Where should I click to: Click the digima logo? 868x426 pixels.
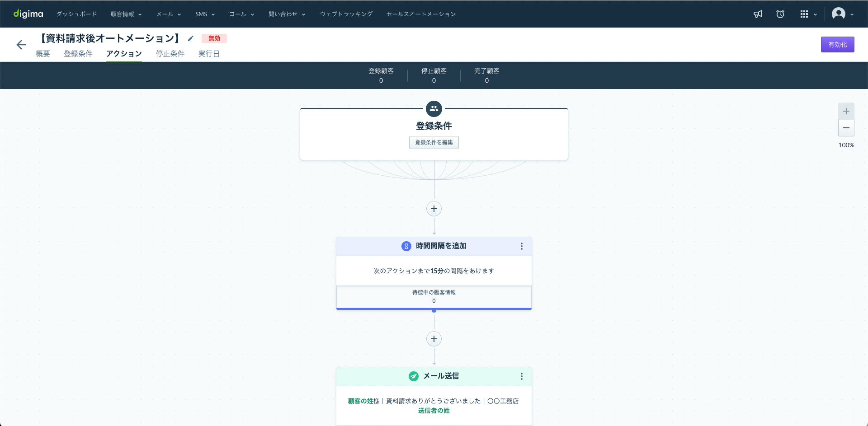click(x=28, y=14)
